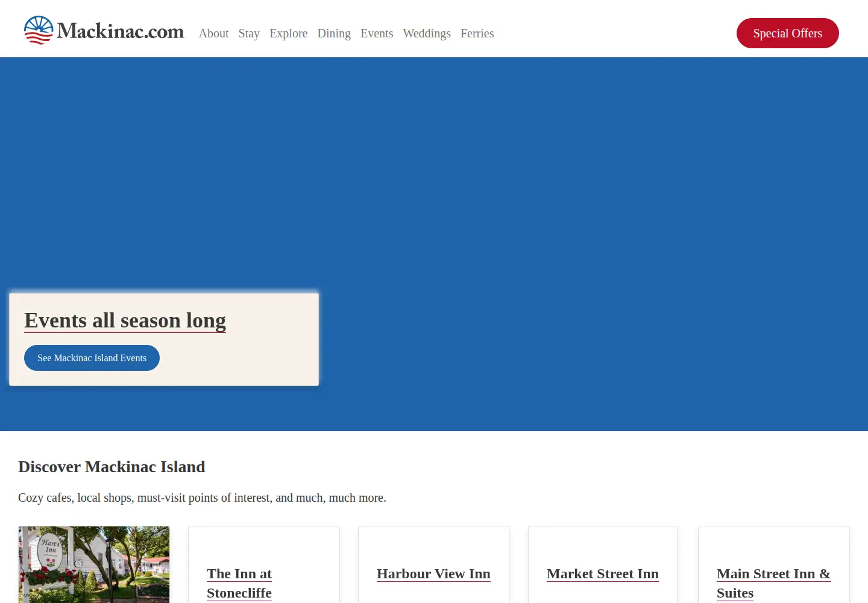
Task: Click the Special Offers button
Action: tap(788, 33)
